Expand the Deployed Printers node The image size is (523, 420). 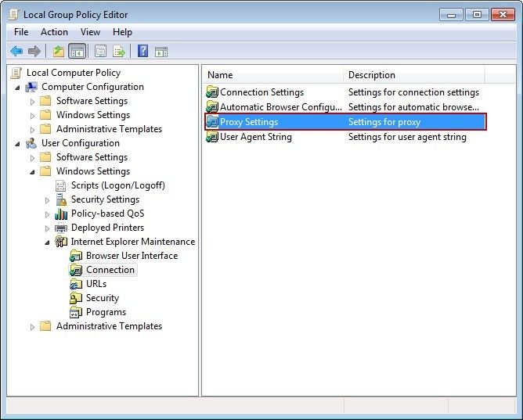(47, 228)
